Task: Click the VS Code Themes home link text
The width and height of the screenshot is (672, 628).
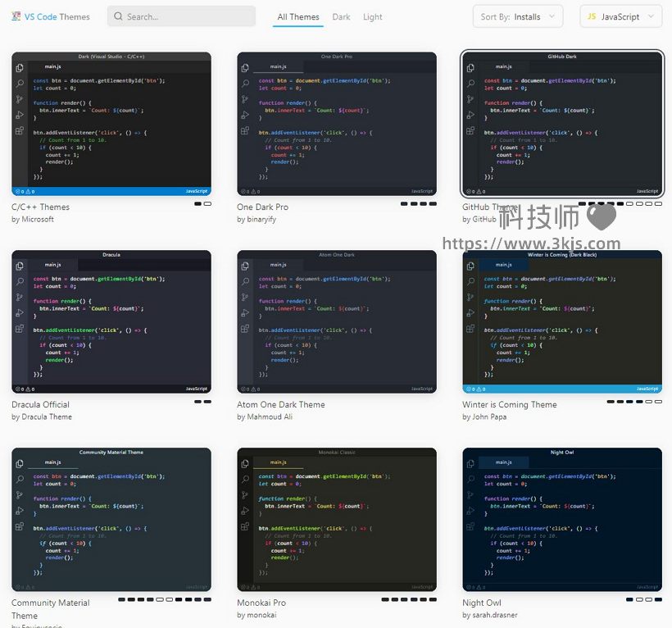Action: pos(57,16)
